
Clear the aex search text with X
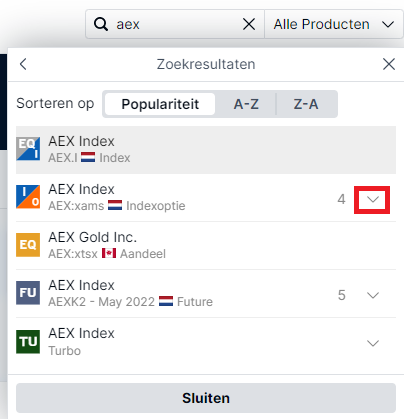click(x=249, y=24)
